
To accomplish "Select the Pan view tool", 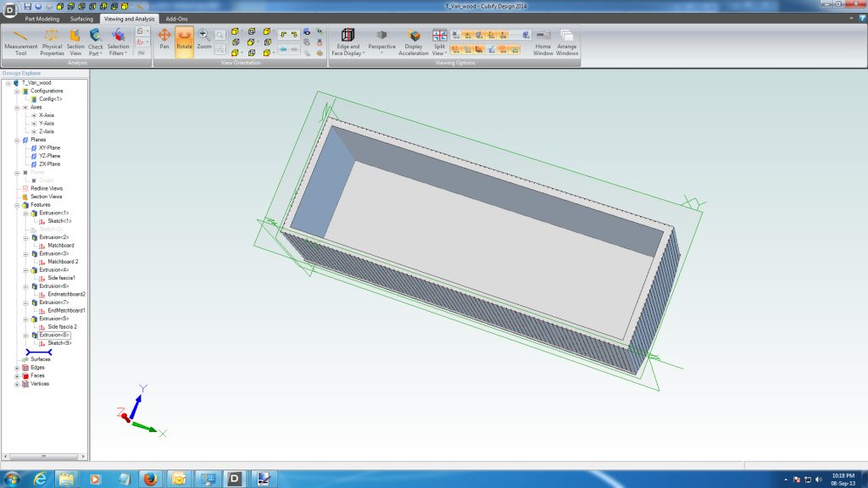I will [x=164, y=41].
